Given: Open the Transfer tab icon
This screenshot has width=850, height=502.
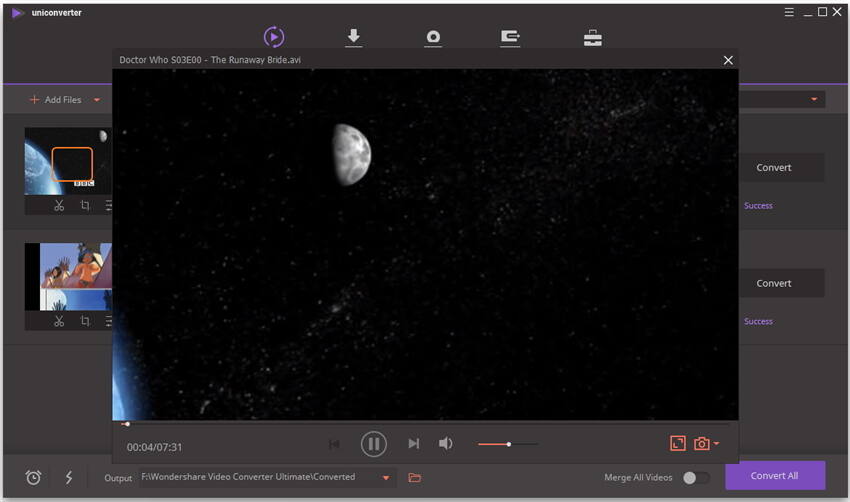Looking at the screenshot, I should 510,37.
